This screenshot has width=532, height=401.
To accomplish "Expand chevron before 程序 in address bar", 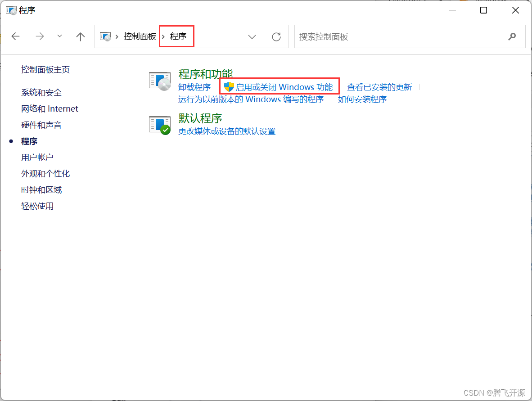I will click(163, 36).
